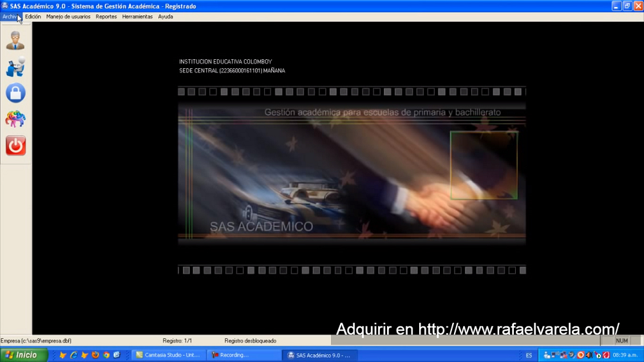Screen dimensions: 644x362
Task: Click second orange bird quick launch icon, beside Firefox
Action: pyautogui.click(x=84, y=355)
